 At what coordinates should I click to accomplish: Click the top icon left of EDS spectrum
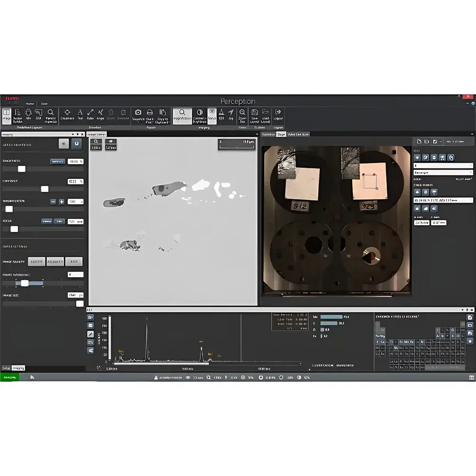pos(90,317)
